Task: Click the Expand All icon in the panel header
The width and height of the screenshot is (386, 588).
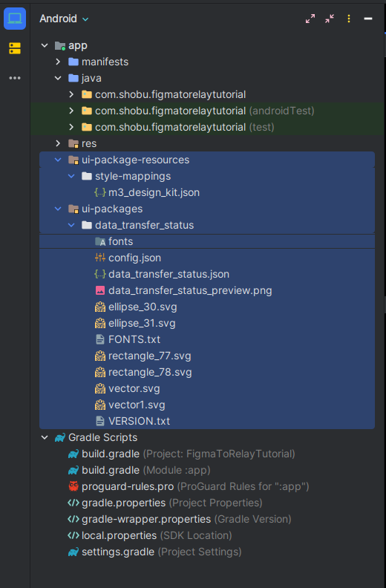Action: 310,19
